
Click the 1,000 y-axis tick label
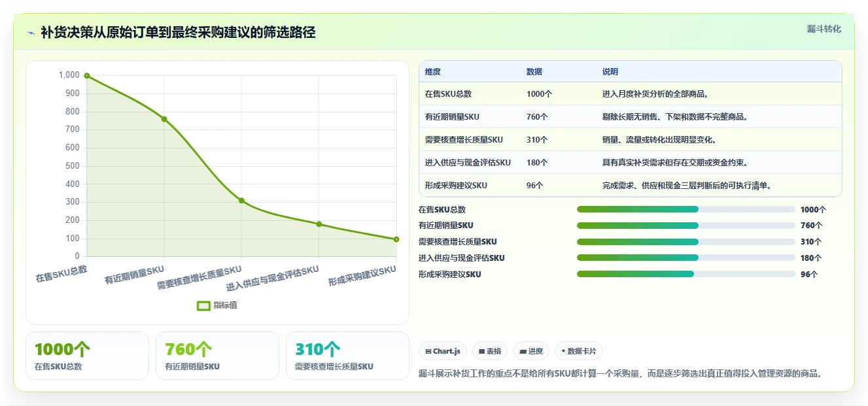tap(69, 75)
